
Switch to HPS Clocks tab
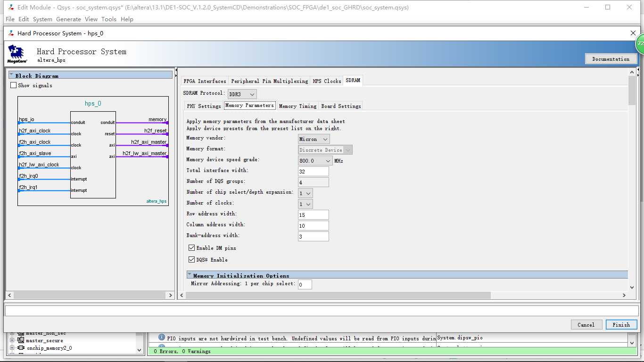point(327,81)
